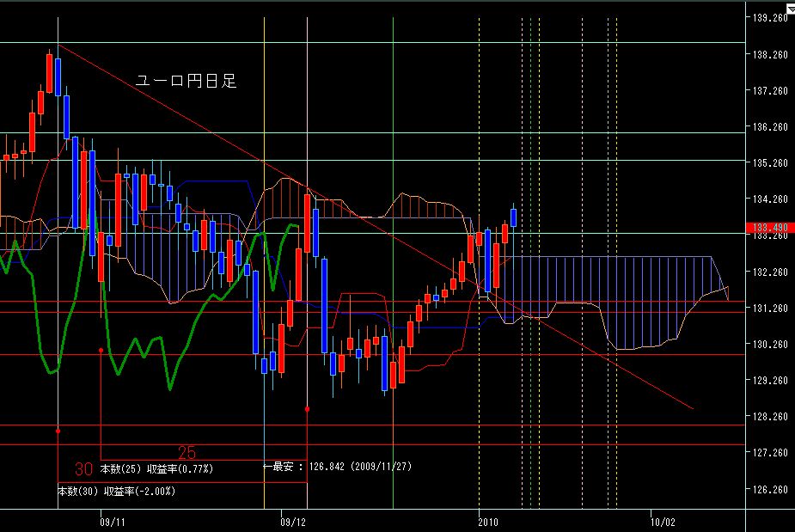
Task: Select the chart title ユーロ円日足
Action: [x=187, y=81]
